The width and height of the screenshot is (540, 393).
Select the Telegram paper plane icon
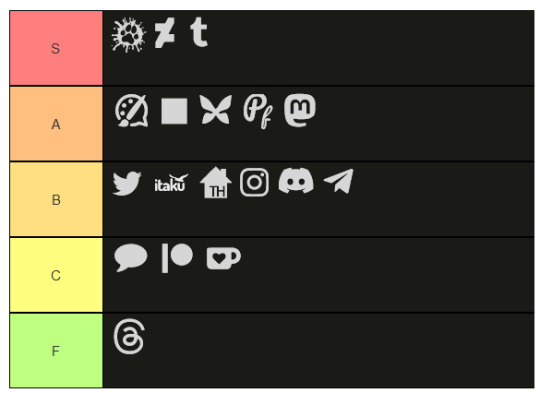[x=339, y=181]
